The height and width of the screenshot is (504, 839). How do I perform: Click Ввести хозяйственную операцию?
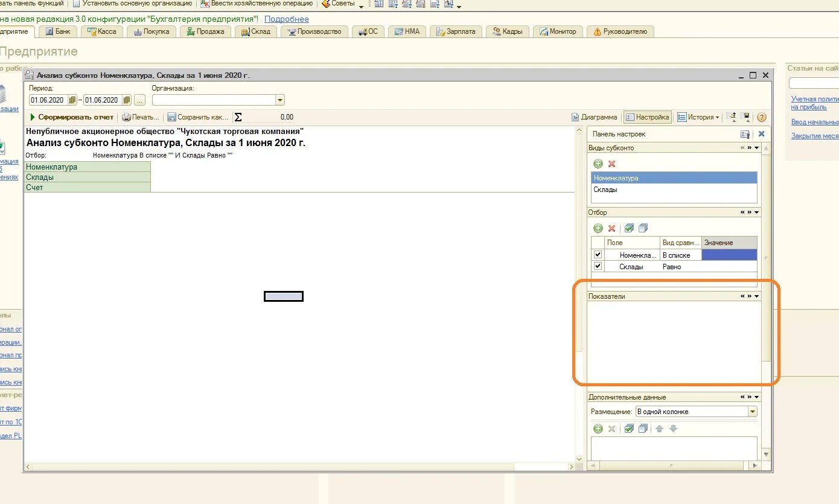point(257,4)
